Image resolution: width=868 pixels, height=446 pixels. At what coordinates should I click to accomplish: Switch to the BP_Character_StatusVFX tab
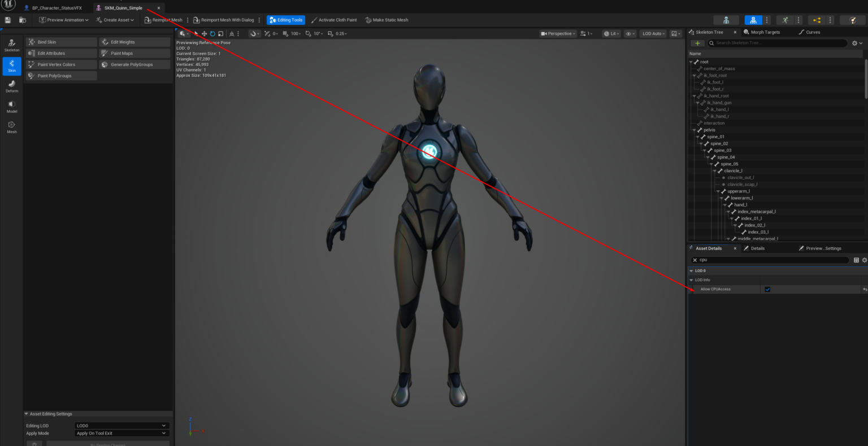[x=57, y=8]
